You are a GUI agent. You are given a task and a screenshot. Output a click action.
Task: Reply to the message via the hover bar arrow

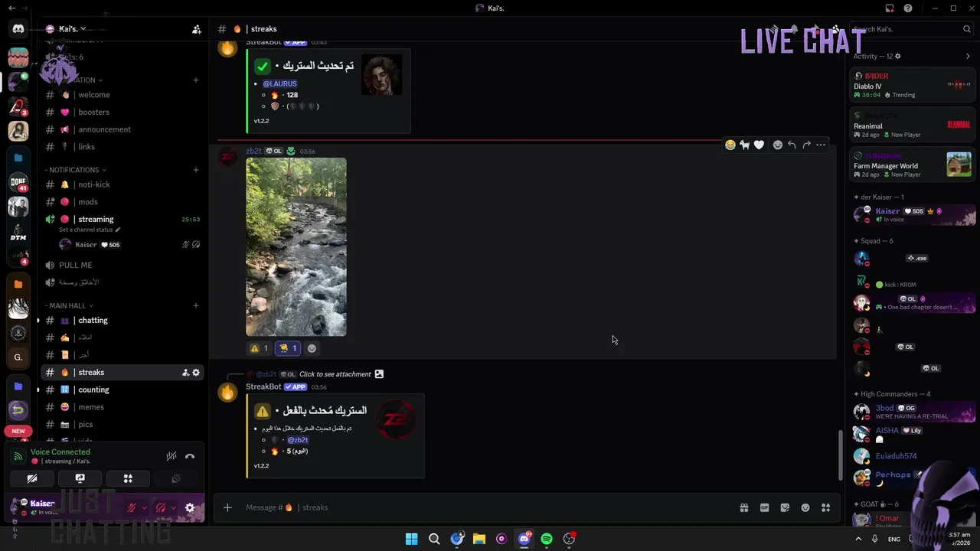coord(792,145)
